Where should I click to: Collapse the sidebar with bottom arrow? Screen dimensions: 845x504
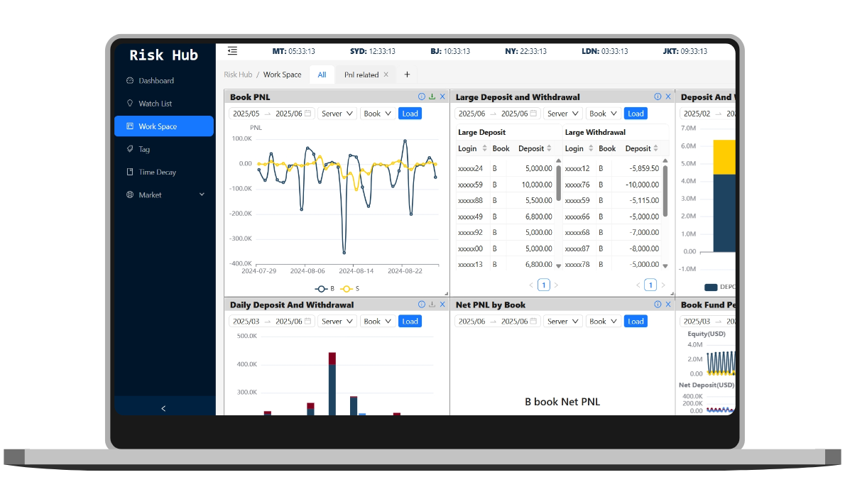tap(164, 408)
